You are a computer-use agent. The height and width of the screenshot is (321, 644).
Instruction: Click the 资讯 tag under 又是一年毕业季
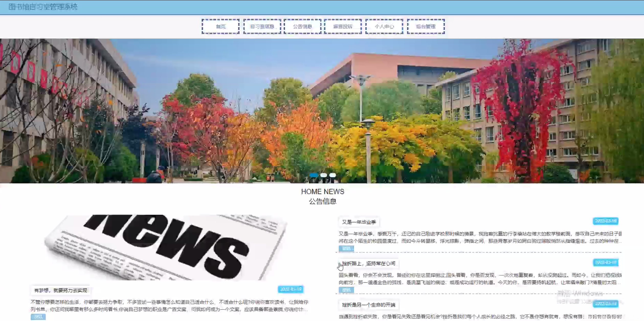(x=346, y=248)
